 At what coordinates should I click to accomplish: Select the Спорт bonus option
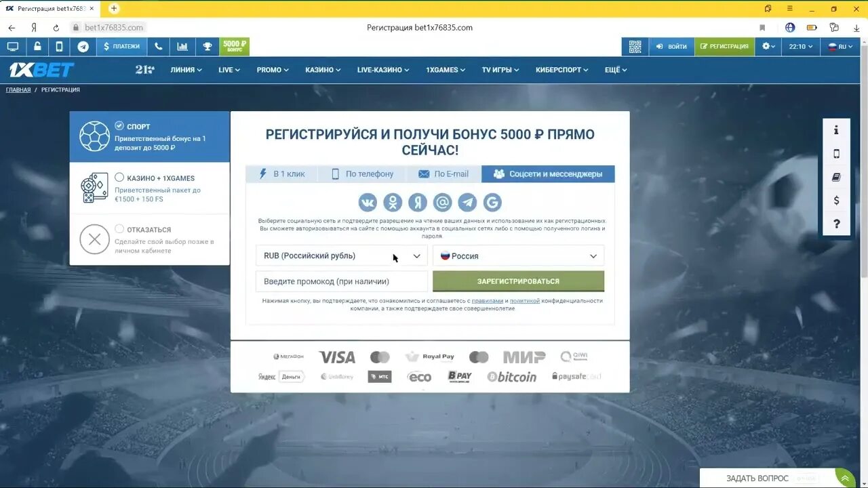149,137
